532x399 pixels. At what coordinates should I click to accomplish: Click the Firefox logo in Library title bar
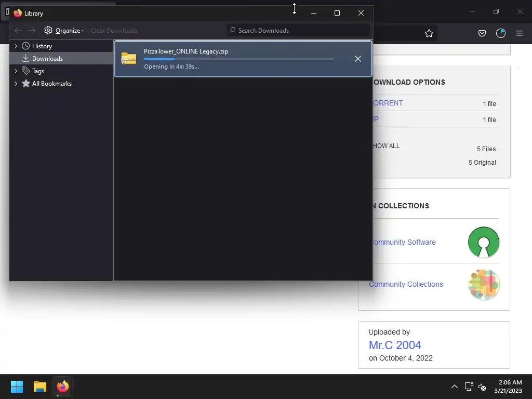(x=18, y=13)
